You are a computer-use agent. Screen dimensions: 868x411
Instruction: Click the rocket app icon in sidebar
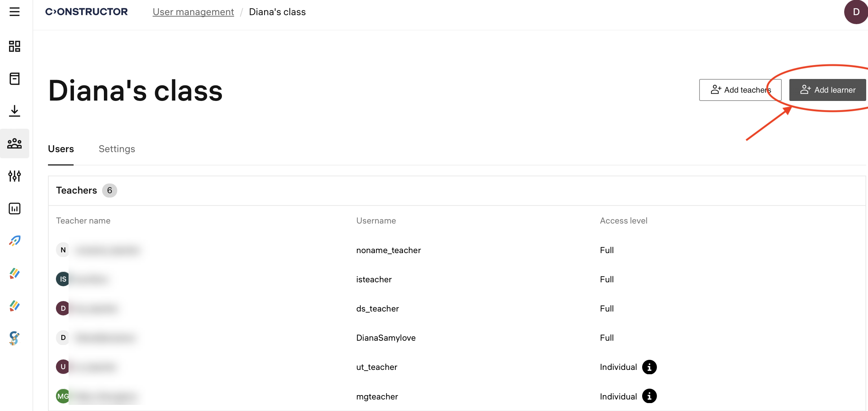pyautogui.click(x=14, y=241)
